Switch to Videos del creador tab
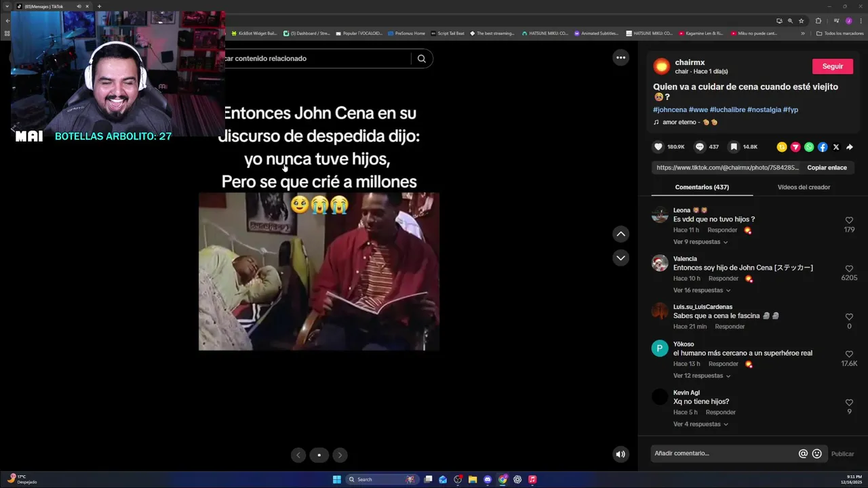The image size is (868, 488). click(x=804, y=187)
